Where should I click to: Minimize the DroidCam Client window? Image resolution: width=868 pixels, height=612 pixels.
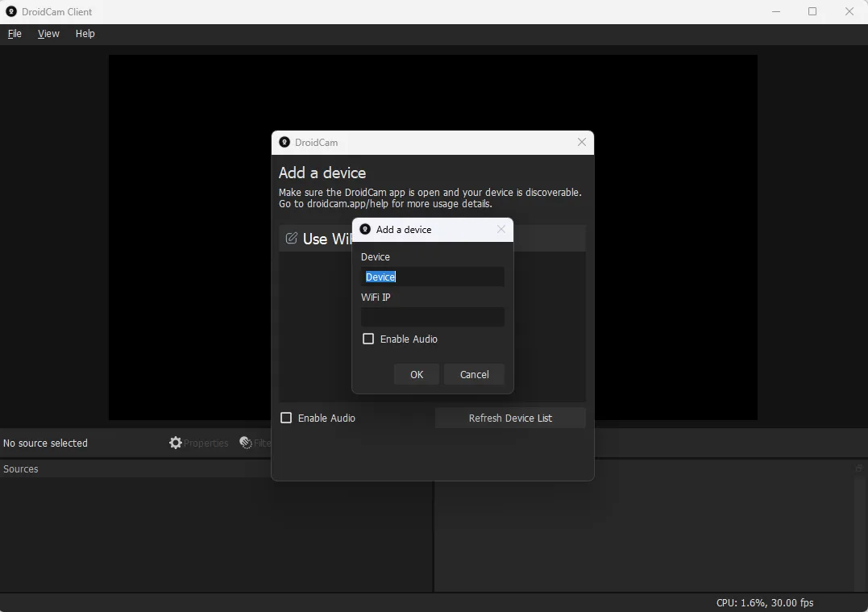tap(776, 11)
